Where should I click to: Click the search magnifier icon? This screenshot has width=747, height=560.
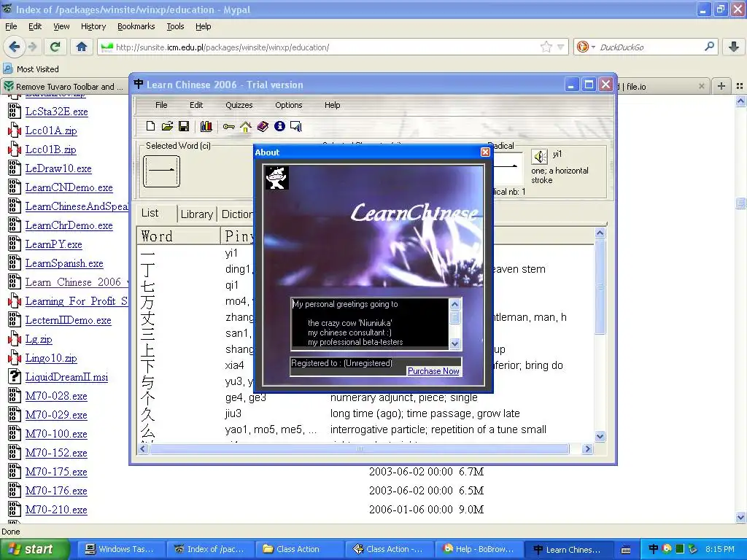709,47
